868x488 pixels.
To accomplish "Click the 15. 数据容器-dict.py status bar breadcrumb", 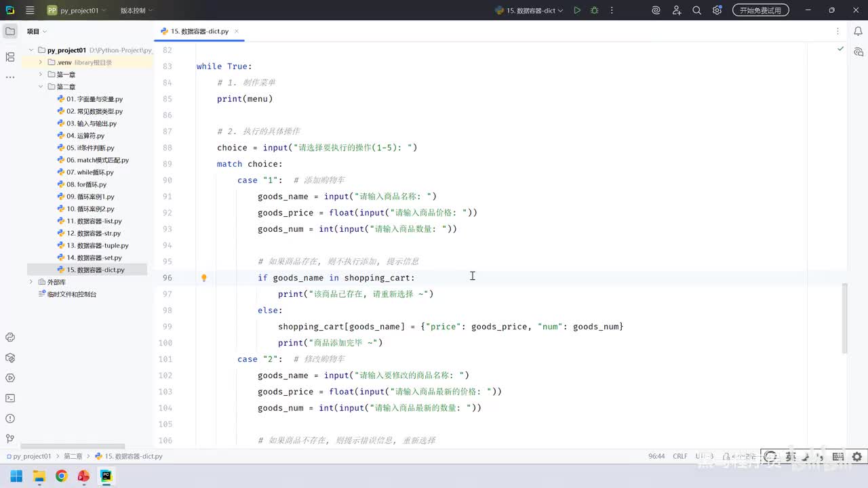I will tap(129, 456).
